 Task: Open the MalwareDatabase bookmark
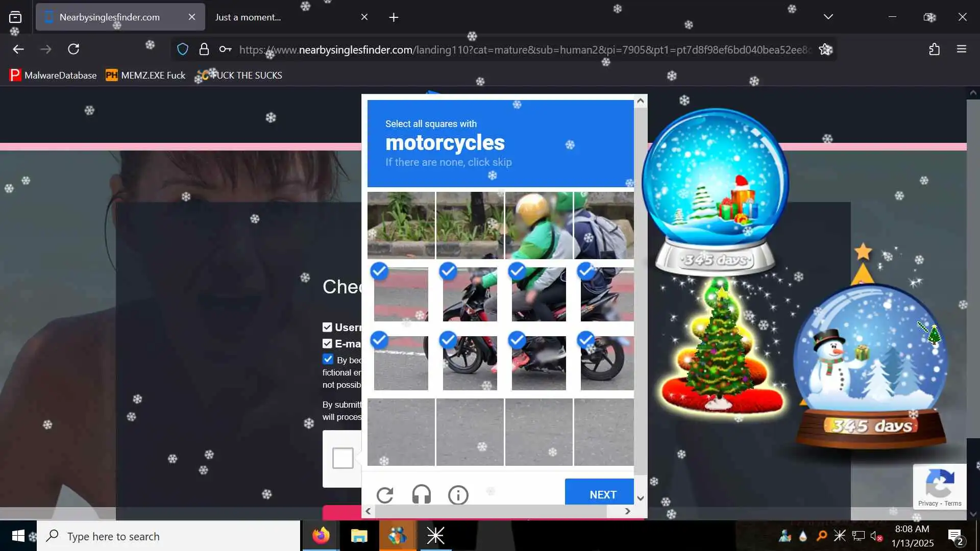point(53,75)
